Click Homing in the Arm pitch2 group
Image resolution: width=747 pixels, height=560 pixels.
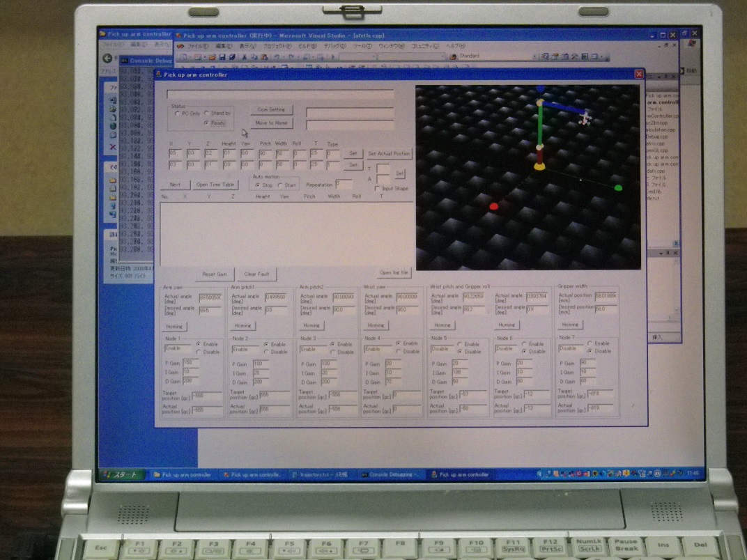coord(311,326)
